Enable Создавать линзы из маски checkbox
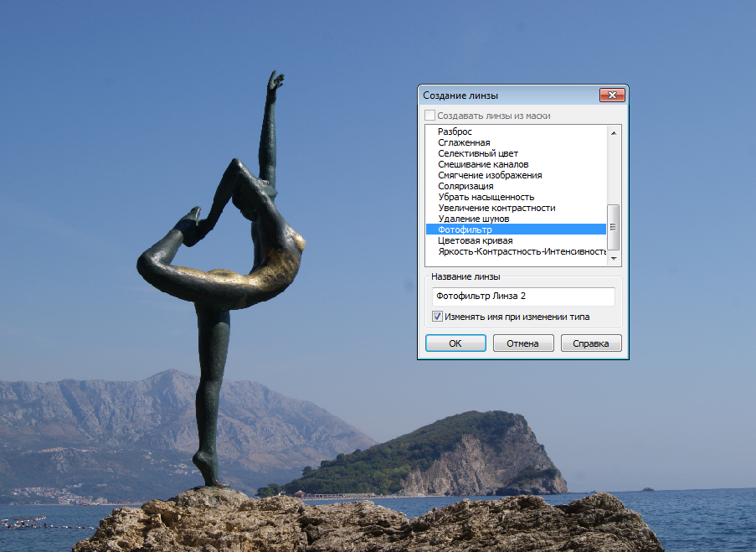This screenshot has height=552, width=756. 429,116
